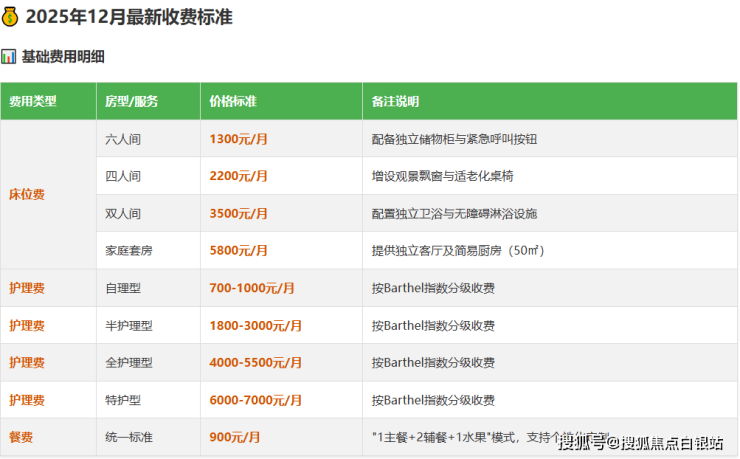Select the 房型/服务 column header

pyautogui.click(x=131, y=102)
